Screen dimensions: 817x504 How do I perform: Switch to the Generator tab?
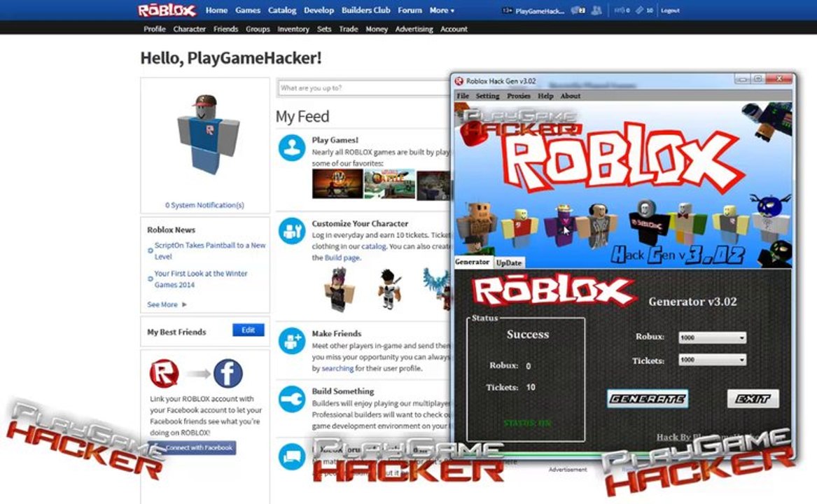[473, 262]
